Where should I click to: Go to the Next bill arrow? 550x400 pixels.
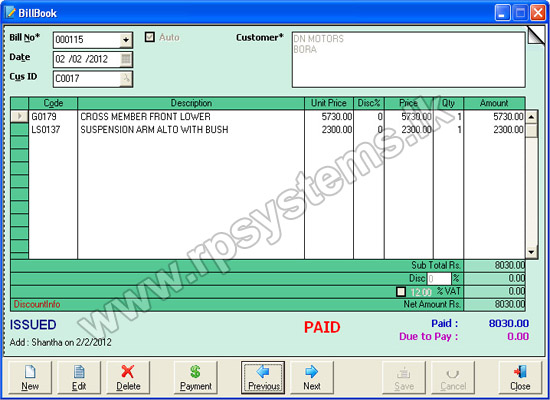click(x=312, y=378)
